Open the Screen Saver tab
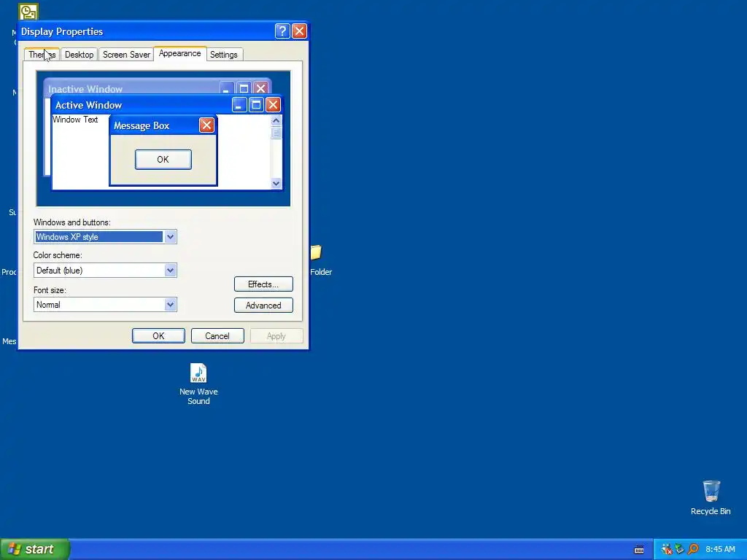Viewport: 747px width, 560px height. pyautogui.click(x=126, y=54)
